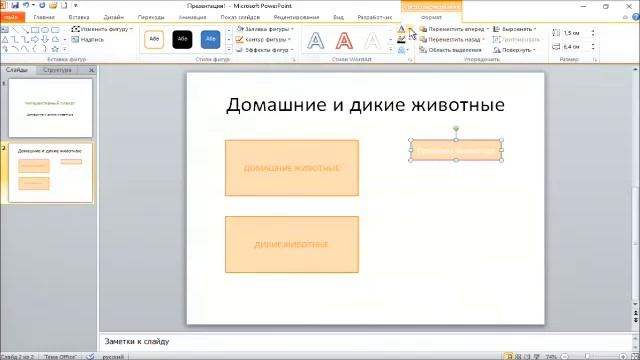
Task: Apply the black Abc shape style
Action: click(182, 39)
